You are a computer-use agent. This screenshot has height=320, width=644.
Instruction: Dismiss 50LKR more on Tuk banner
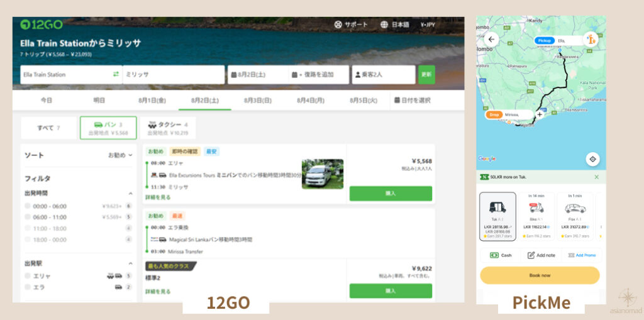coord(596,177)
